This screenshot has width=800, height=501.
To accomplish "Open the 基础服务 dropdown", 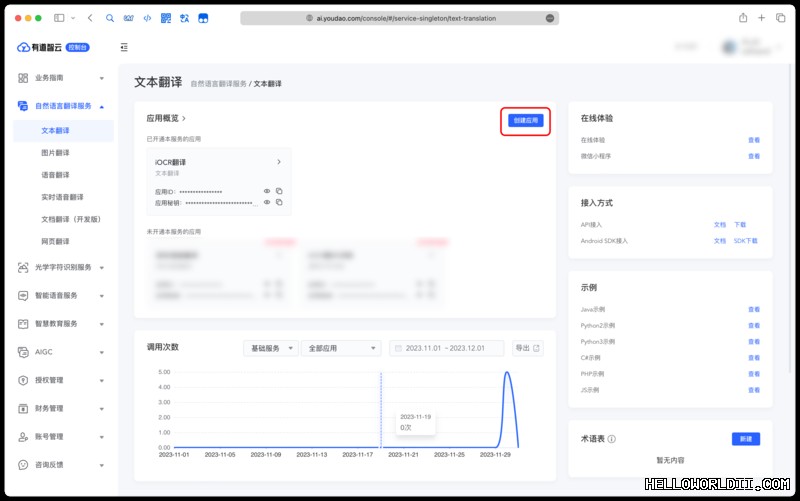I will point(271,348).
